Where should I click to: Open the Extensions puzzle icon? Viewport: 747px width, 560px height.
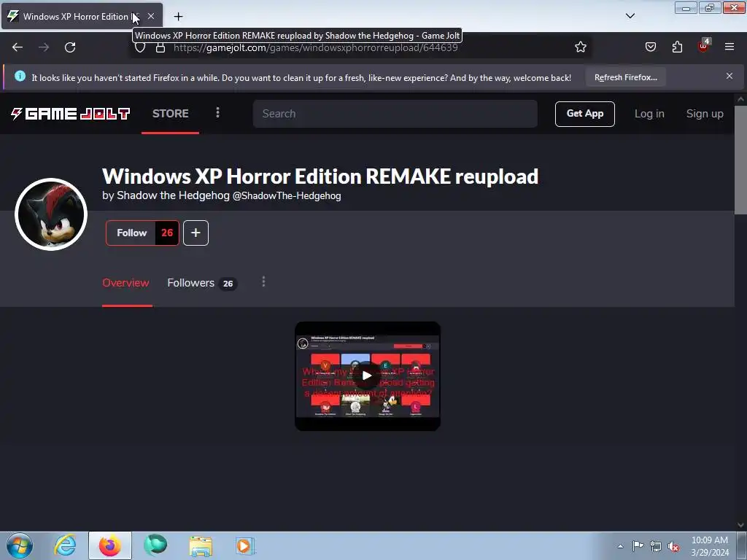click(677, 47)
